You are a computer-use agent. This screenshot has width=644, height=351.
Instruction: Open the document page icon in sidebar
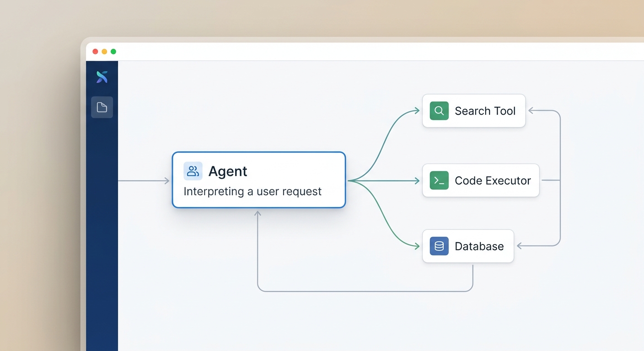click(102, 107)
